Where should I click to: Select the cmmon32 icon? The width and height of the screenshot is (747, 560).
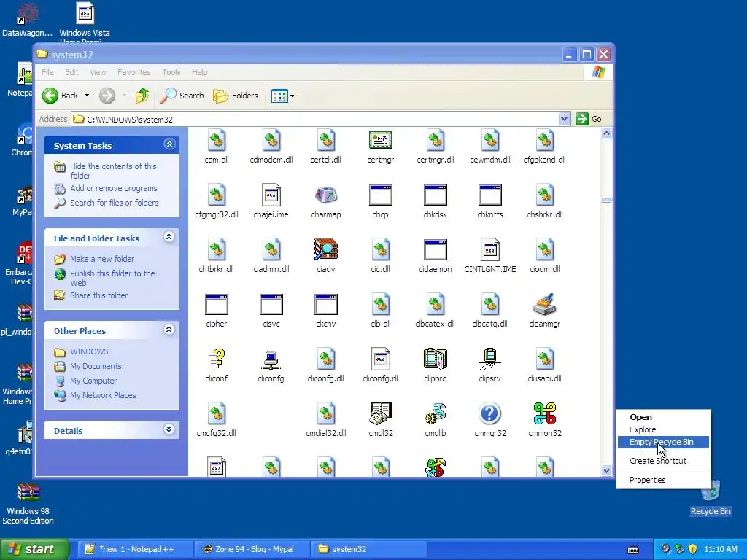[x=544, y=414]
